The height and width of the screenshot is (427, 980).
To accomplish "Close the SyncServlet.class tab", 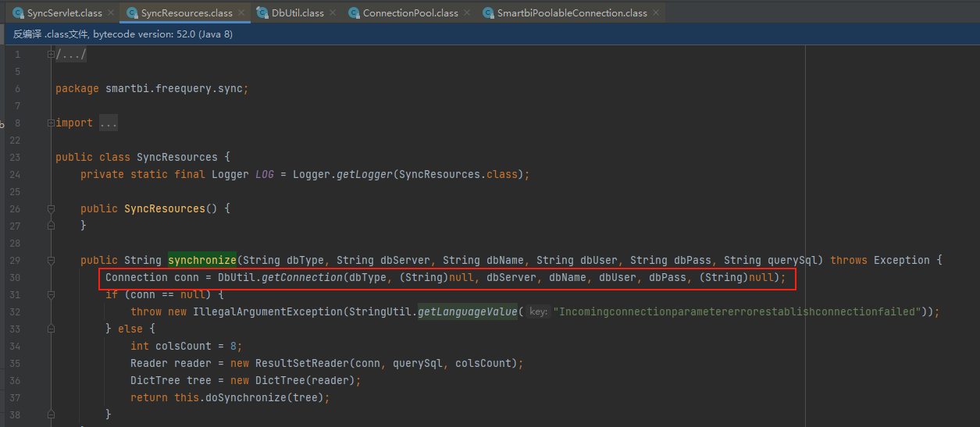I will (110, 13).
